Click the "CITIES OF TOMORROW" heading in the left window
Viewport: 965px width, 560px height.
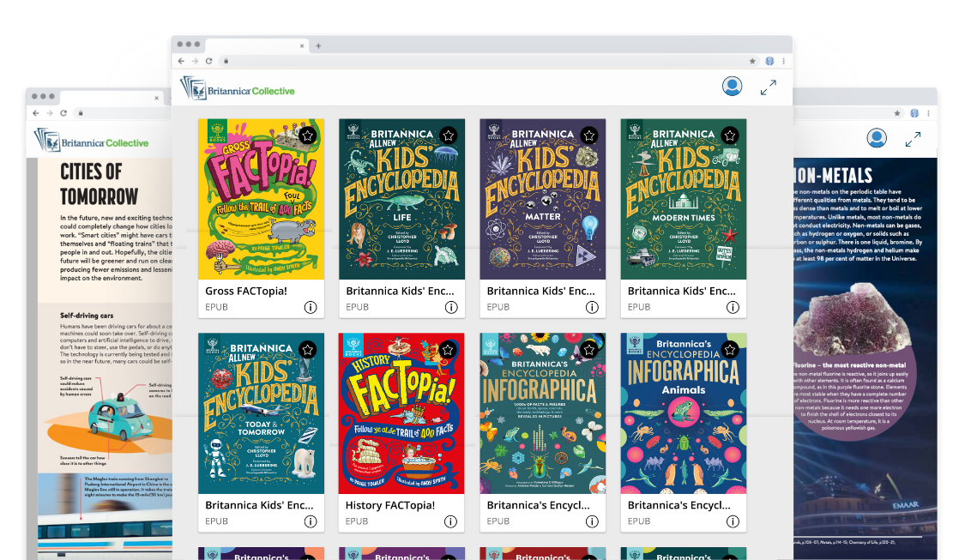click(x=100, y=184)
